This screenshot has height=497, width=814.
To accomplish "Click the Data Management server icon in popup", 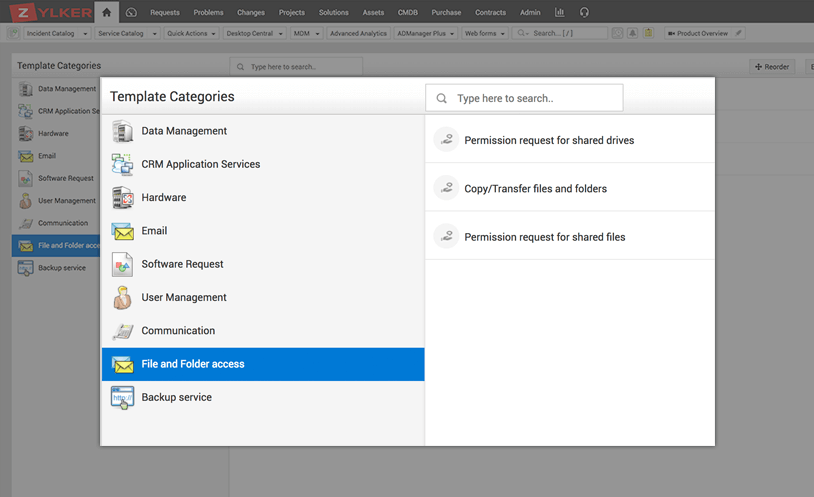I will [x=122, y=131].
